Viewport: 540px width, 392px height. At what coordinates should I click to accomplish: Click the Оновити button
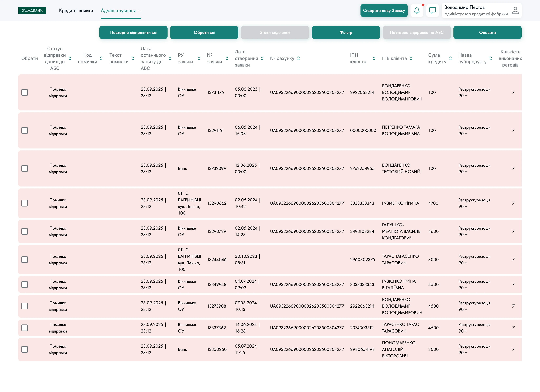tap(487, 32)
